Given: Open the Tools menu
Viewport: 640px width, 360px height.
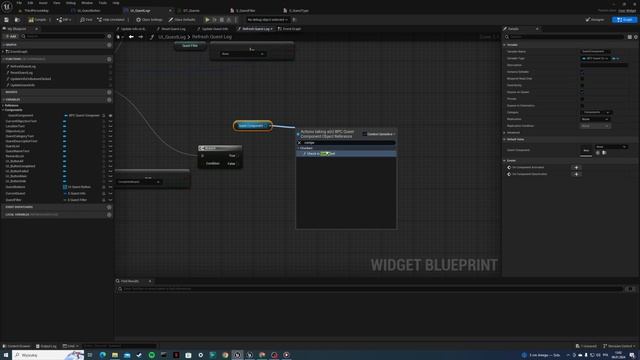Looking at the screenshot, I should (102, 3).
